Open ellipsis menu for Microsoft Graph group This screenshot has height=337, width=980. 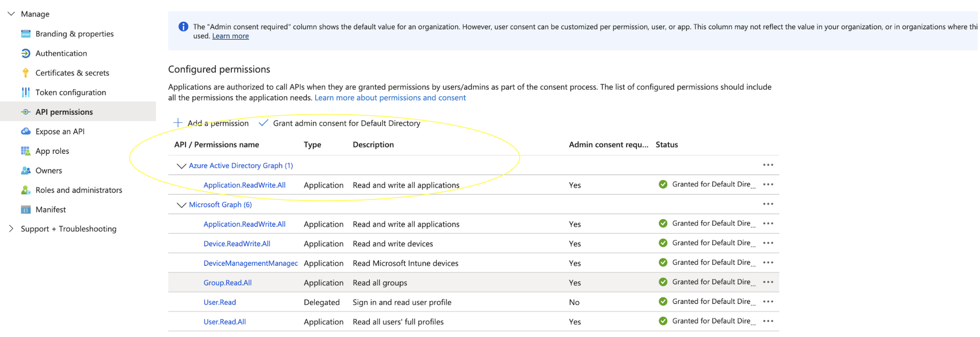point(768,204)
